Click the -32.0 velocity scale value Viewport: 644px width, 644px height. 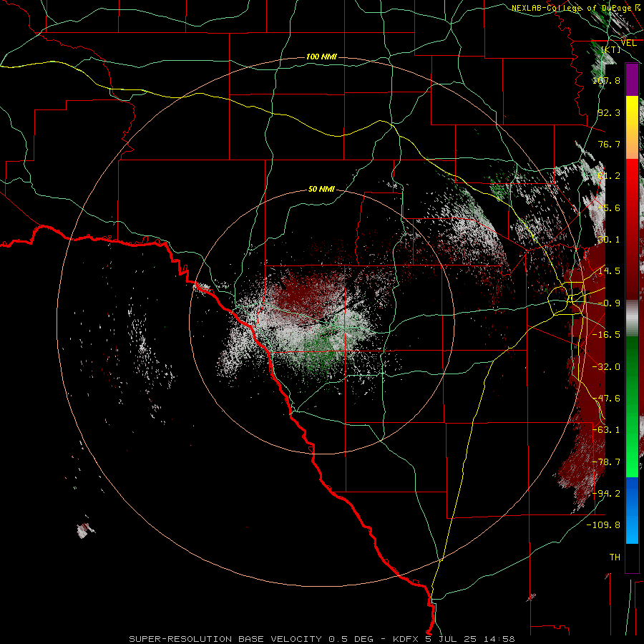606,367
